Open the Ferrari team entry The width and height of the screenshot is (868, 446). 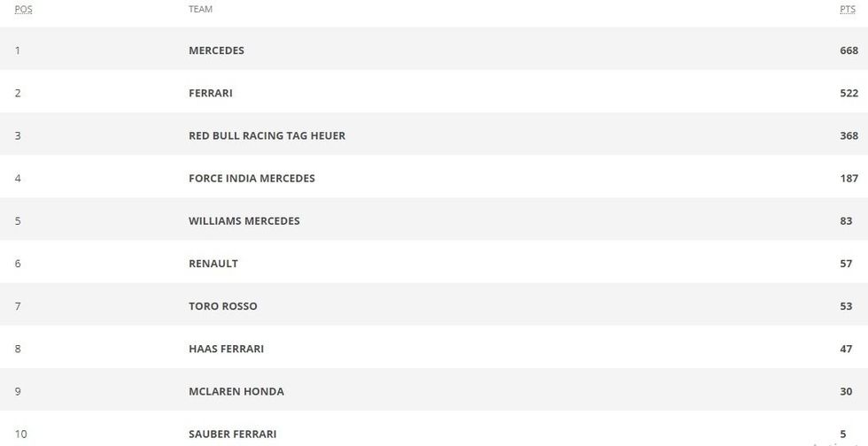pos(210,93)
